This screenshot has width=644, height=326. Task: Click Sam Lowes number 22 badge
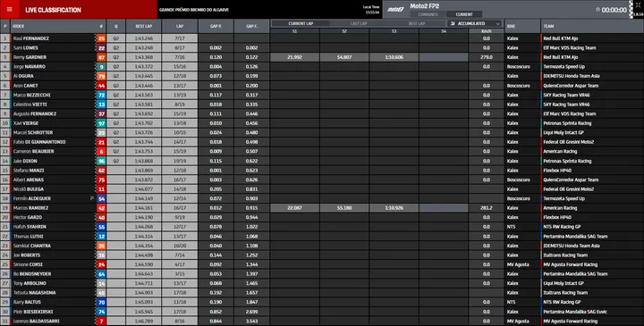click(101, 48)
